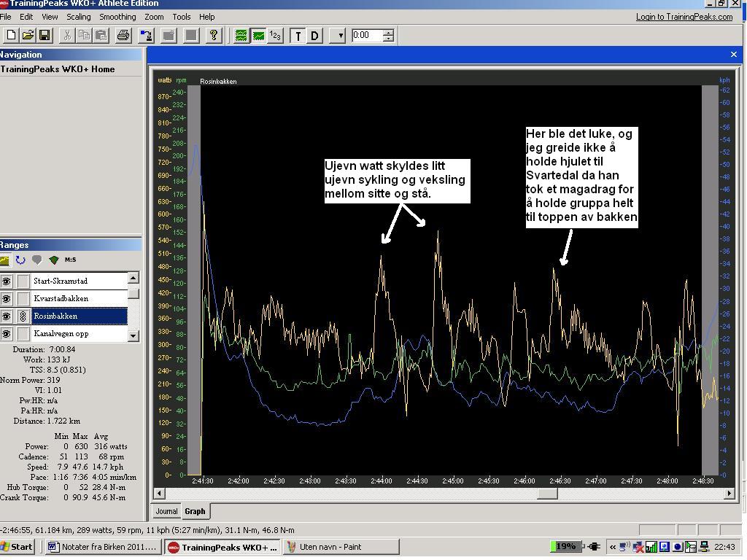Click the help question mark icon

[214, 35]
